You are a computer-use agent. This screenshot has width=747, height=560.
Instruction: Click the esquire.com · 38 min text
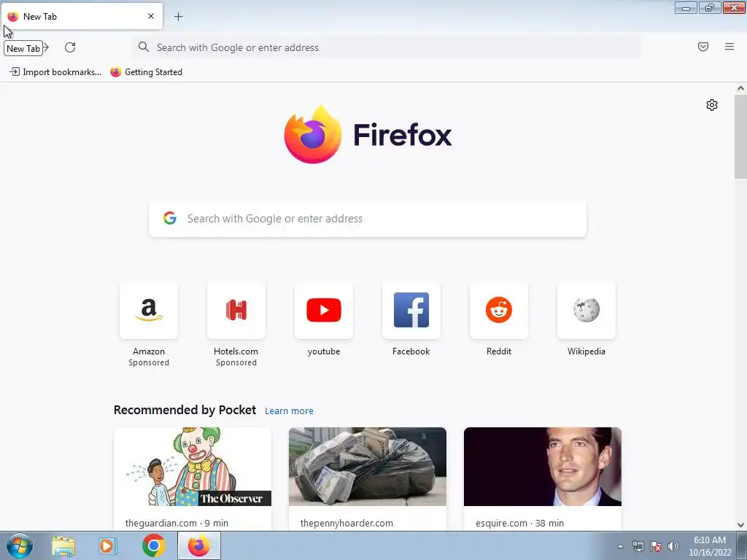point(519,523)
